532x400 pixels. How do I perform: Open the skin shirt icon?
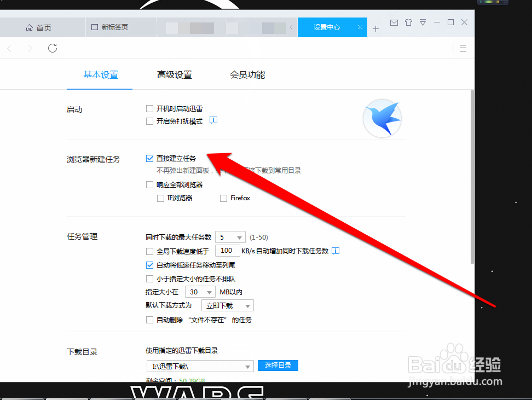(x=408, y=22)
